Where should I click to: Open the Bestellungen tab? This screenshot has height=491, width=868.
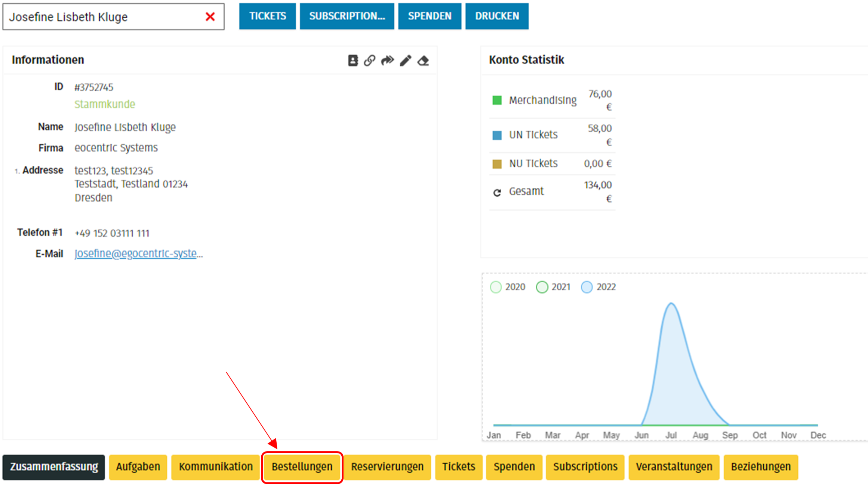[x=302, y=467]
